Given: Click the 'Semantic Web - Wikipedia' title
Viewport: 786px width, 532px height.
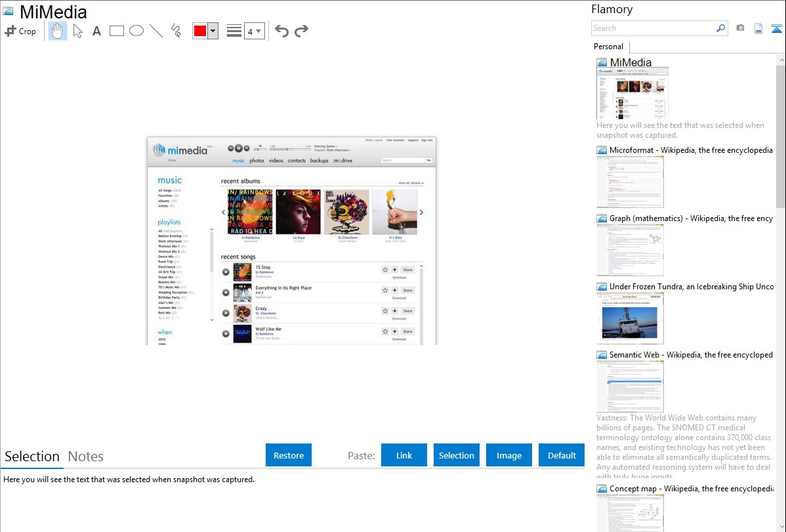Looking at the screenshot, I should click(691, 354).
